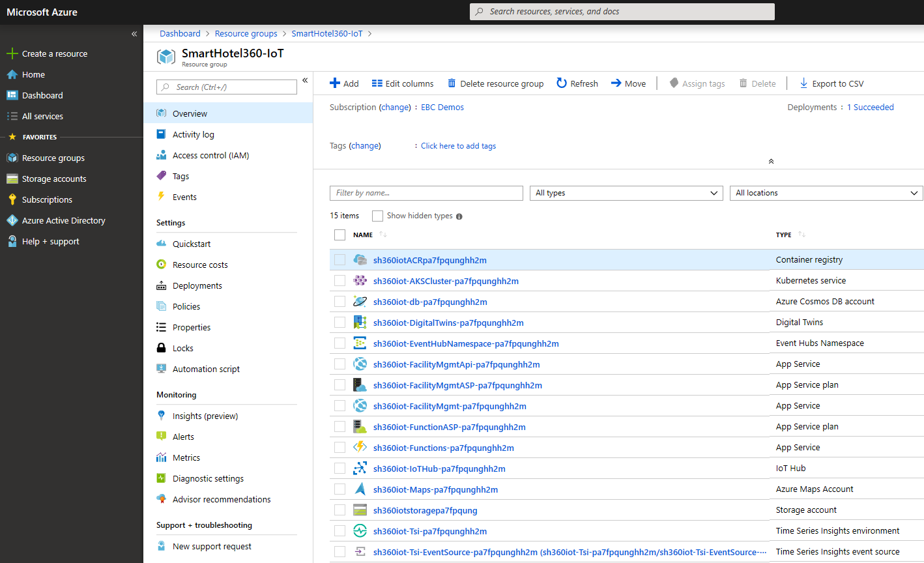Check the box for sh360iot-db-pa7fpqunghh2m

(x=339, y=302)
